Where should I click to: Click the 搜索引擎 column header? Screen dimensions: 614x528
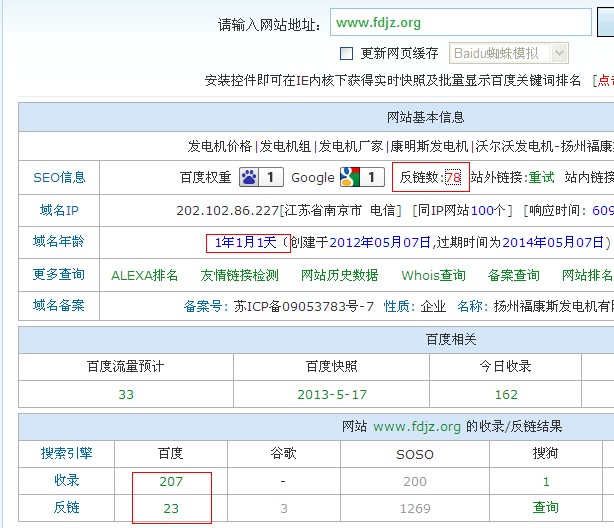[67, 454]
